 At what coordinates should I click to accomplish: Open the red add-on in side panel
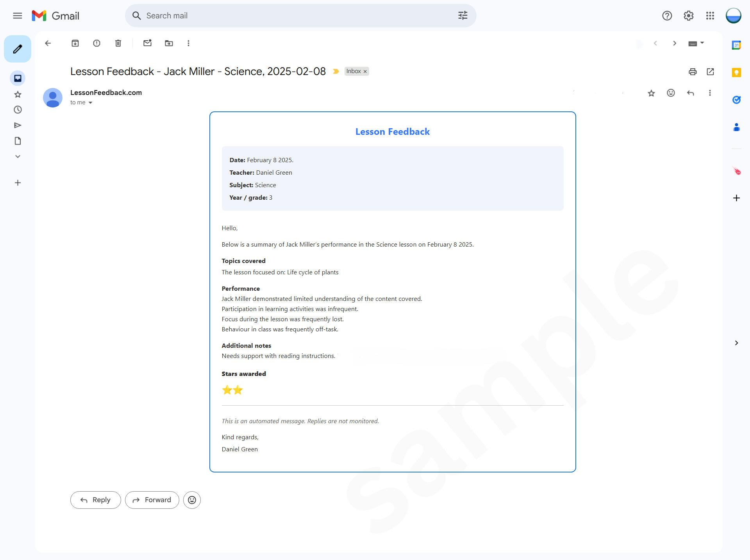tap(736, 171)
